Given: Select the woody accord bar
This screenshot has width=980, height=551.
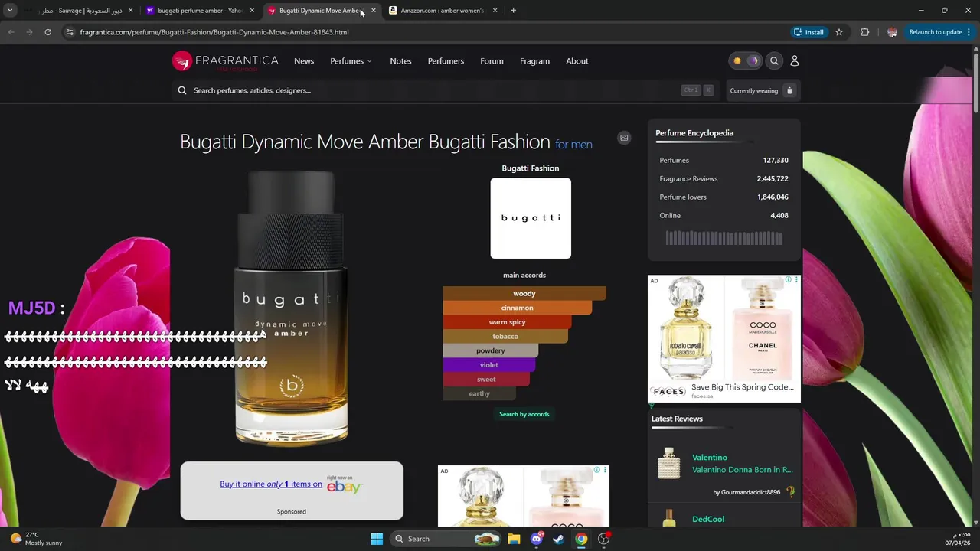Looking at the screenshot, I should click(x=524, y=294).
